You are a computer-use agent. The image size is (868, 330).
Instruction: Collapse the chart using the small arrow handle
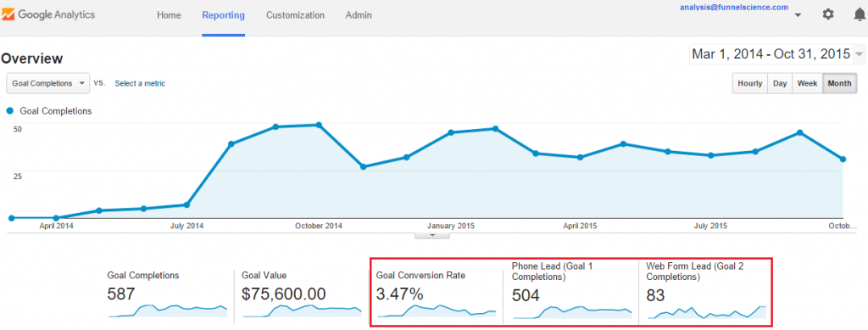(x=433, y=235)
